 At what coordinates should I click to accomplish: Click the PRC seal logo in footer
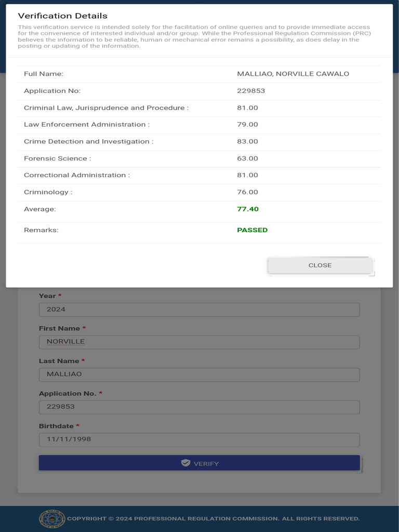pos(52,518)
